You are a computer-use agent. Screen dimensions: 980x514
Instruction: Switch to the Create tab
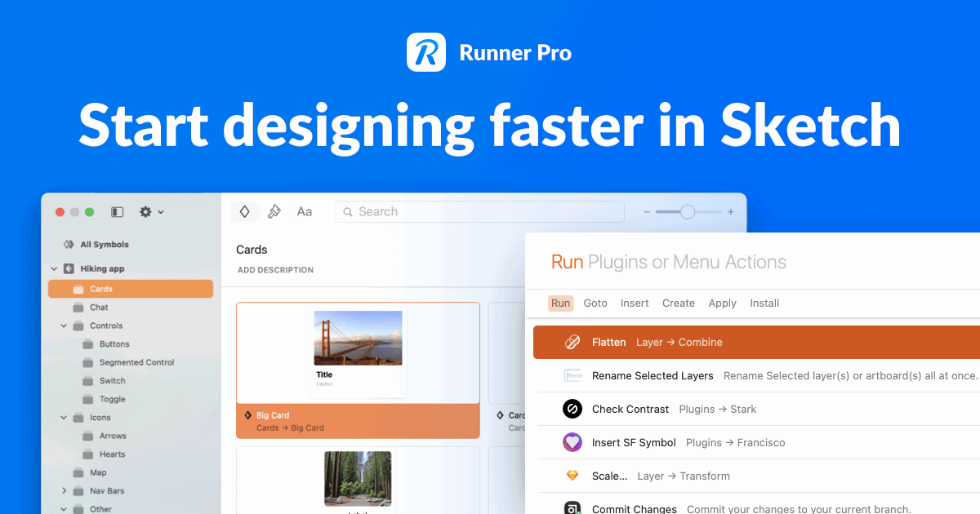679,303
